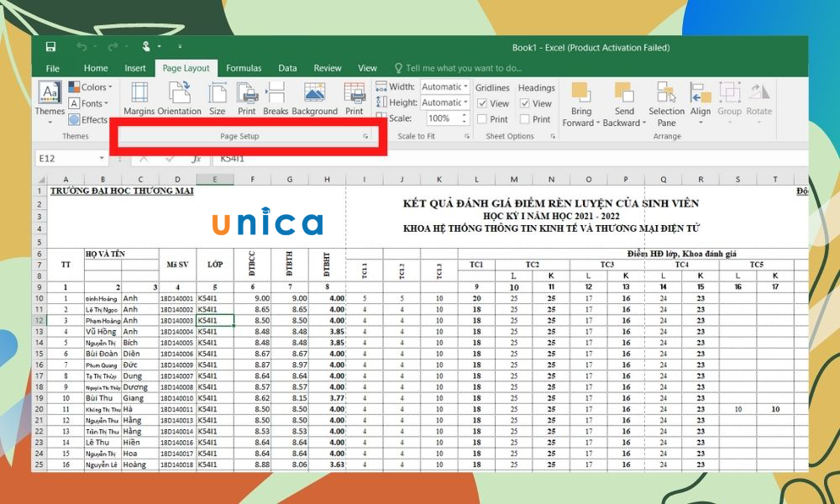The image size is (840, 504).
Task: Click Send Backward button
Action: (624, 104)
